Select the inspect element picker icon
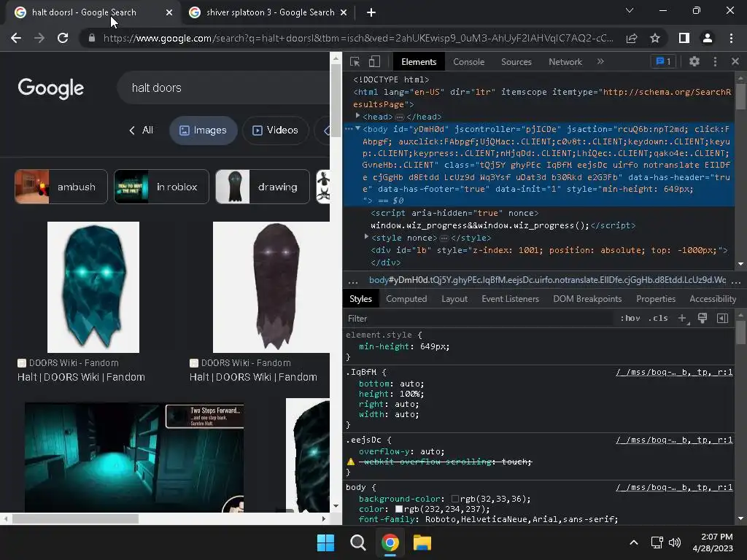Screen dimensions: 747x560 (355, 61)
